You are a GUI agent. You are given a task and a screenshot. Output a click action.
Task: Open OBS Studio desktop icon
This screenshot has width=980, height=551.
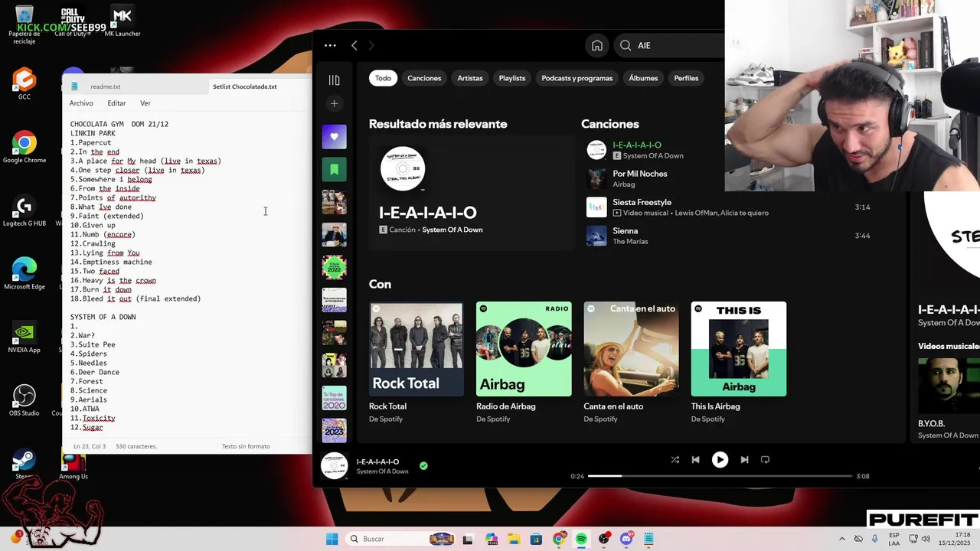[x=24, y=401]
